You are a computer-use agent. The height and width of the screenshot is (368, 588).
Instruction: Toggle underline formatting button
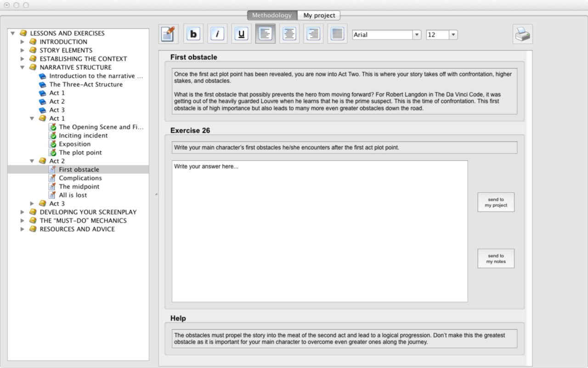[x=241, y=34]
